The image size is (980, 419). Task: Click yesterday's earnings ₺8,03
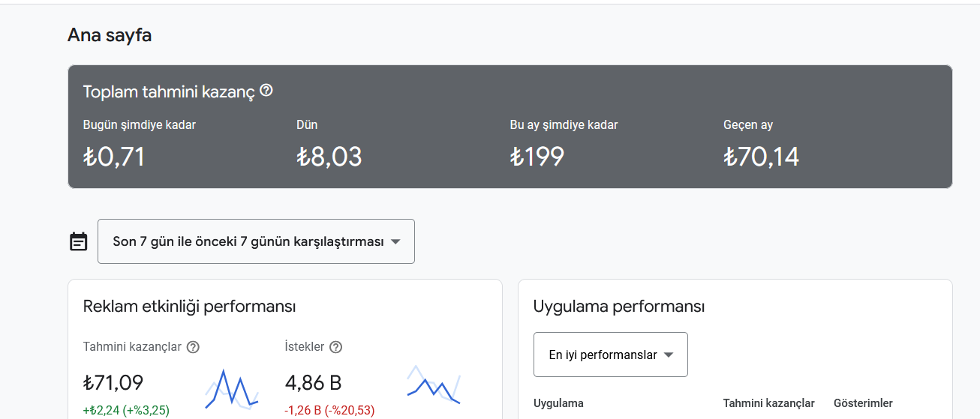pos(329,157)
